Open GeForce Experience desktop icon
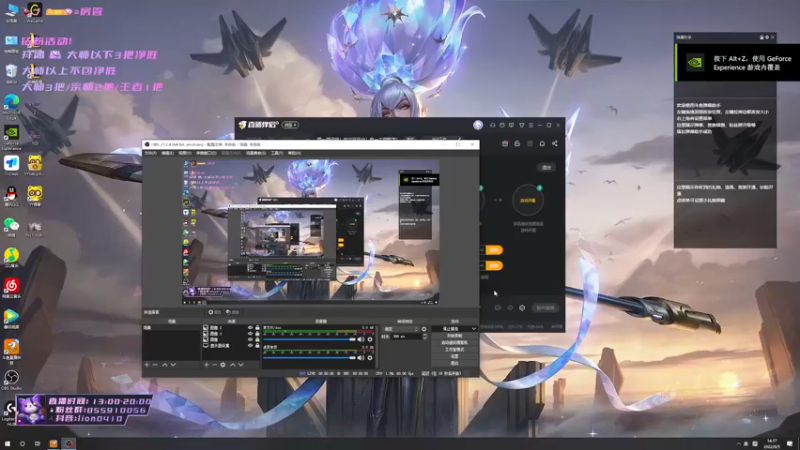 pyautogui.click(x=11, y=136)
